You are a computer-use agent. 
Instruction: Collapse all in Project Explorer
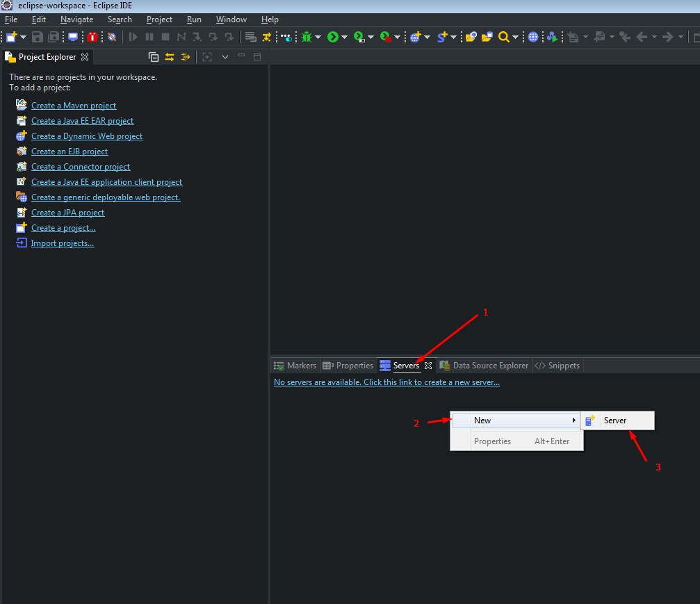[x=154, y=57]
